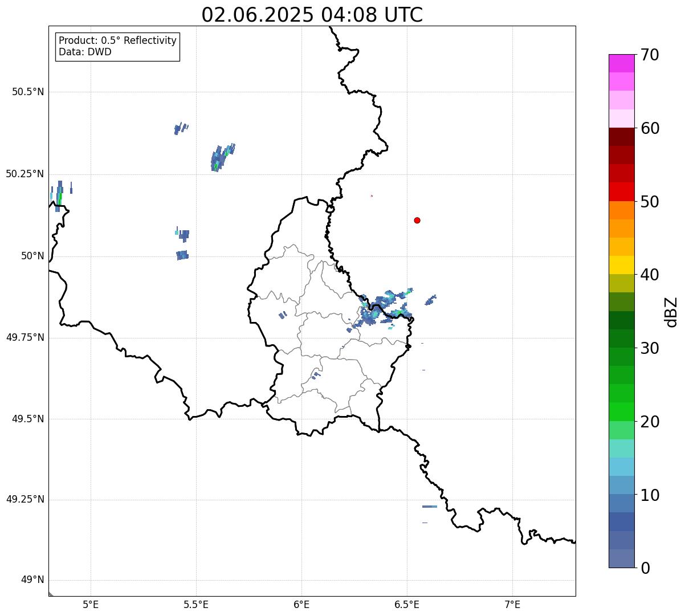Image resolution: width=685 pixels, height=616 pixels.
Task: Click the 49.5°N latitude label
Action: pyautogui.click(x=28, y=419)
